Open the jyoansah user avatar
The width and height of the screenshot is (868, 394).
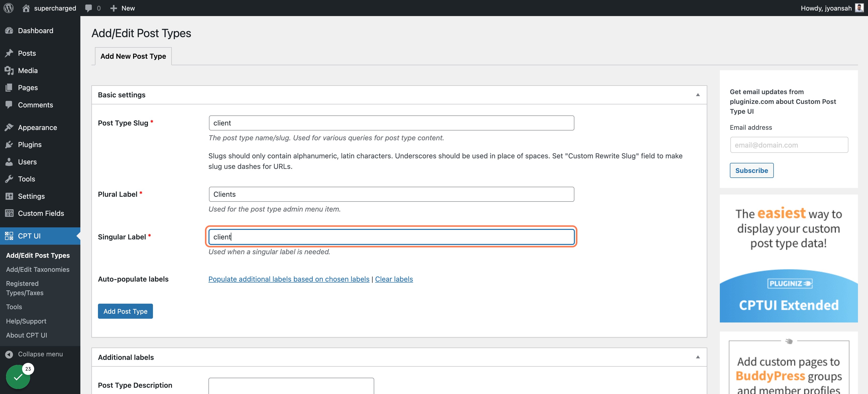click(x=859, y=8)
